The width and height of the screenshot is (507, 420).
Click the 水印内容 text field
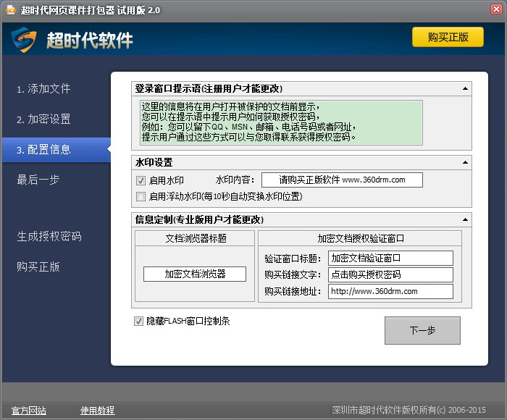342,180
